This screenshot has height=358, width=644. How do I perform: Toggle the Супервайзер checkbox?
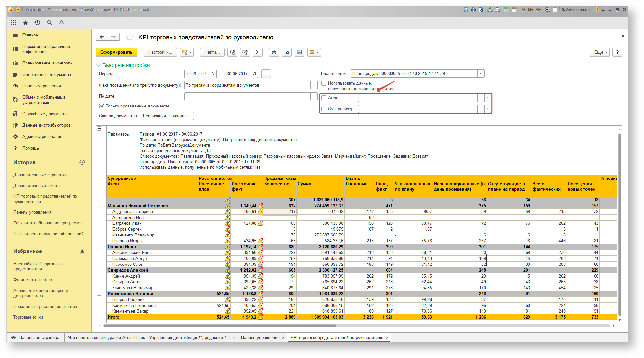pyautogui.click(x=324, y=109)
